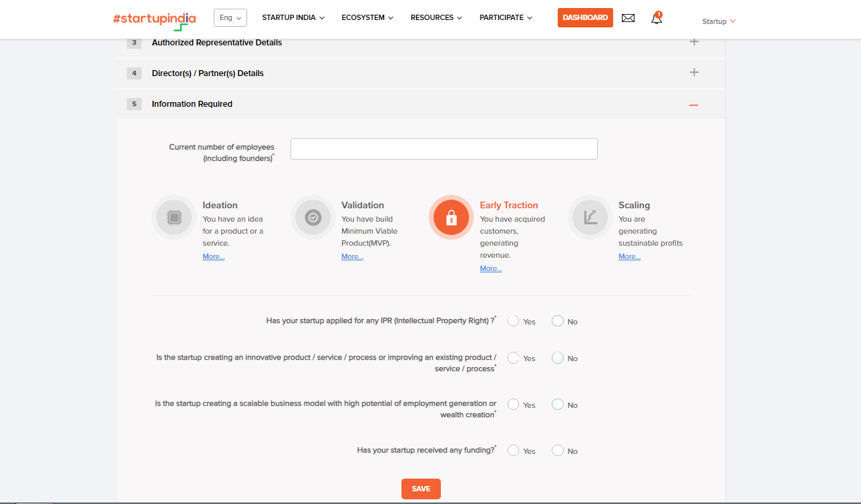Select the Validation stage target icon
Viewport: 861px width, 504px height.
[312, 217]
